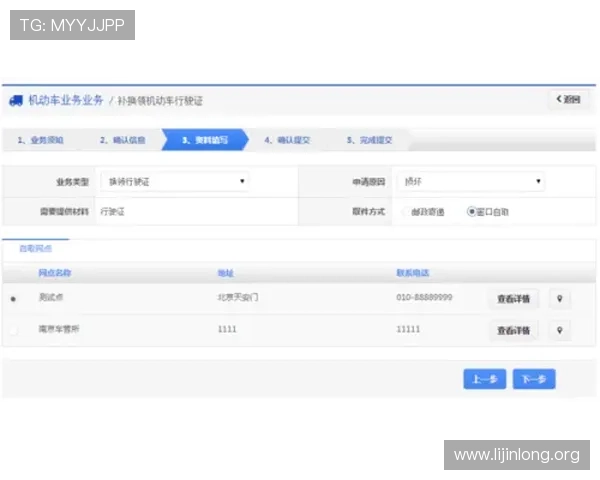600x480 pixels.
Task: Go to step 2 确认信息
Action: (122, 140)
